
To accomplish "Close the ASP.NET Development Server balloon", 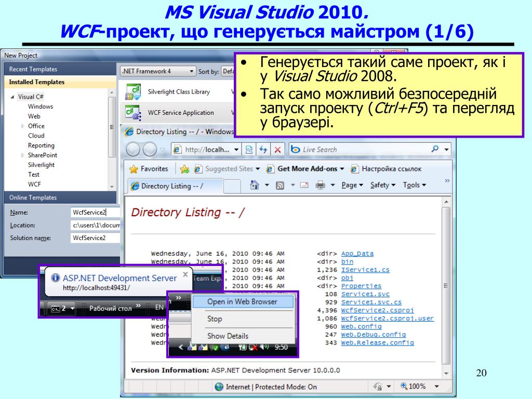I will click(x=185, y=274).
